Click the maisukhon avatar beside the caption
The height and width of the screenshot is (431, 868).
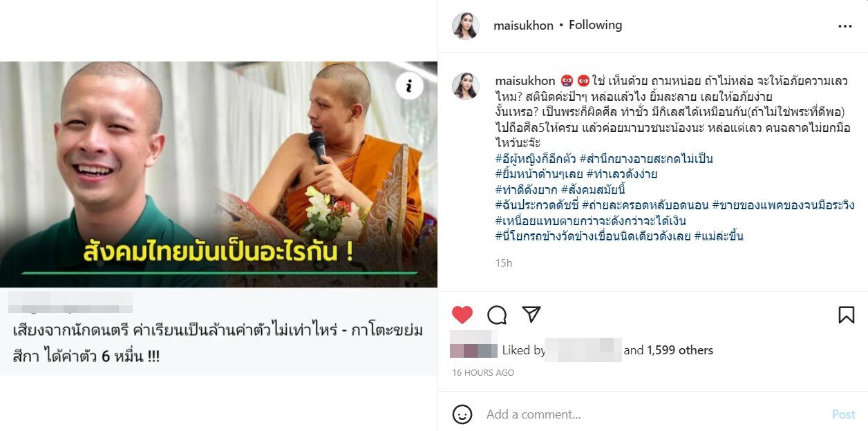click(x=466, y=86)
